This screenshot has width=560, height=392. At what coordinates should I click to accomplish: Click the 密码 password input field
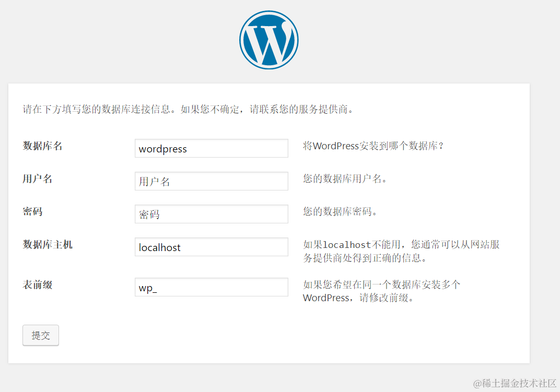pos(212,214)
